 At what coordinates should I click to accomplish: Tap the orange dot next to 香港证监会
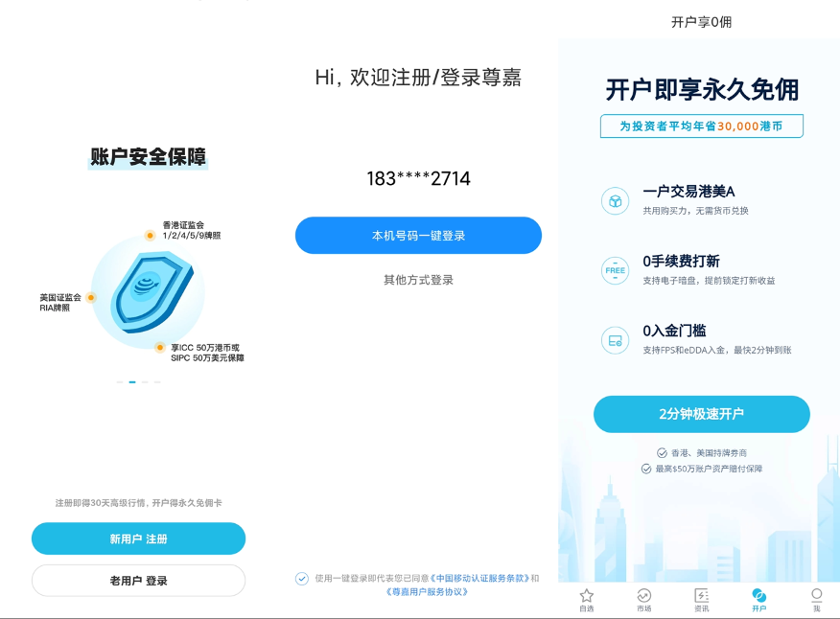pyautogui.click(x=150, y=236)
